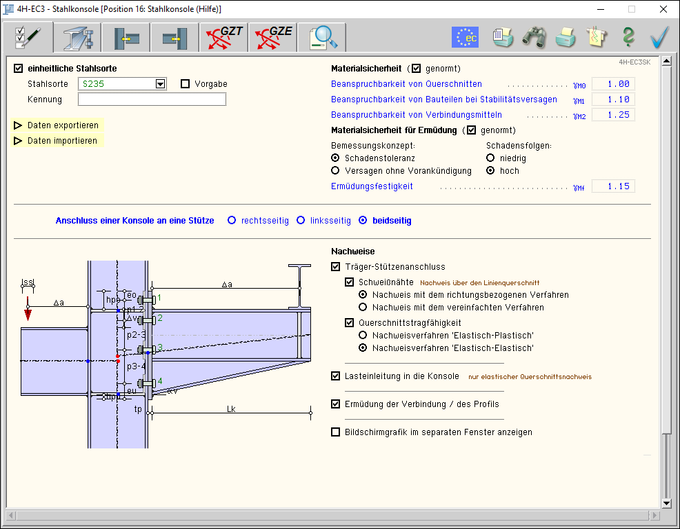Enable the Vorgabe checkbox
This screenshot has width=680, height=529.
tap(185, 84)
